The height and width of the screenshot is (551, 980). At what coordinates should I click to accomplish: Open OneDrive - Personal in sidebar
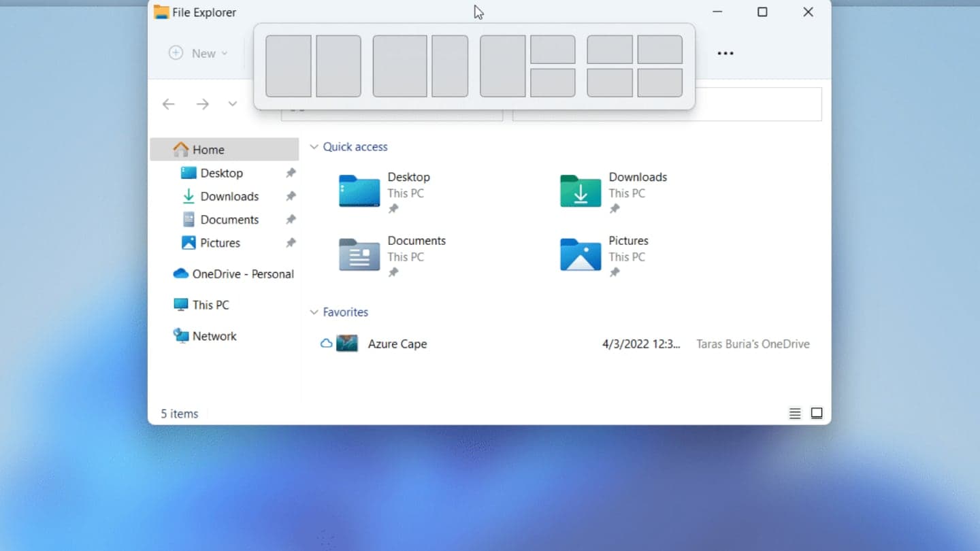tap(242, 274)
